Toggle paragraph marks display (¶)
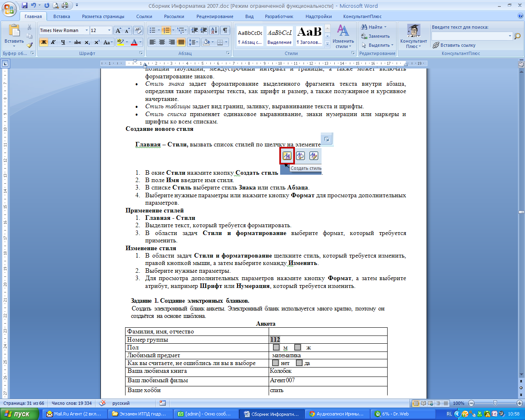525x420 pixels. coord(225,30)
